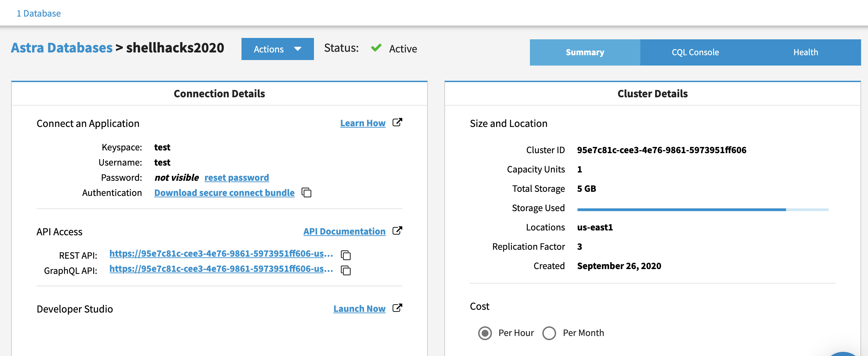This screenshot has width=868, height=356.
Task: Open the GraphQL API URL link
Action: [221, 269]
